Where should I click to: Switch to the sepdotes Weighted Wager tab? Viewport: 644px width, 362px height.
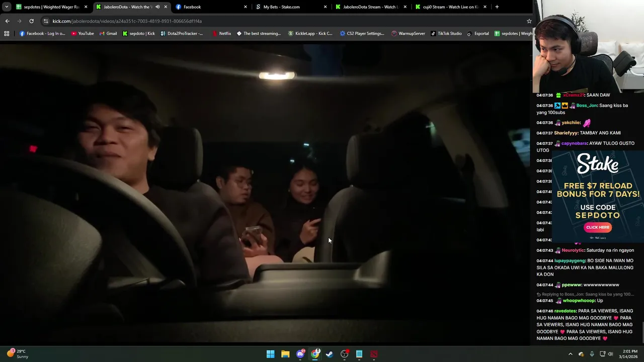pyautogui.click(x=51, y=7)
